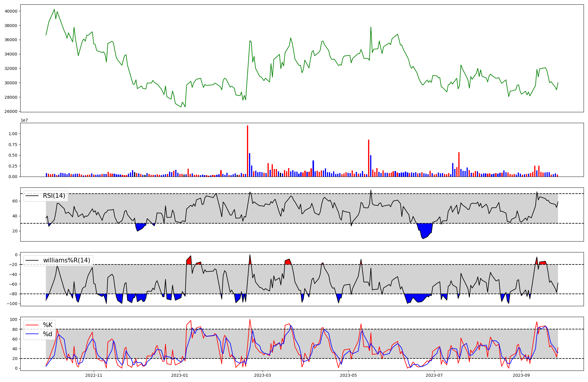Click the 2023-03 x-axis date label

coord(262,375)
